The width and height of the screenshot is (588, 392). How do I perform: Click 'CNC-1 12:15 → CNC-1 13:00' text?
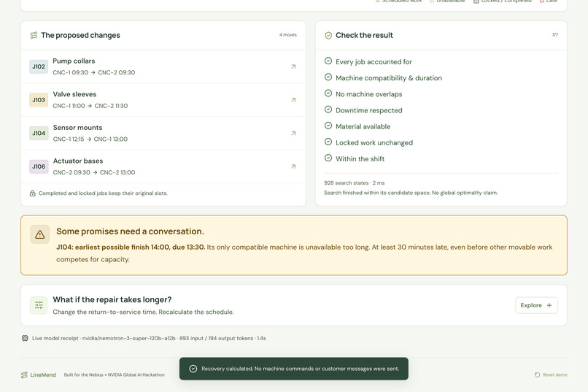pos(90,139)
